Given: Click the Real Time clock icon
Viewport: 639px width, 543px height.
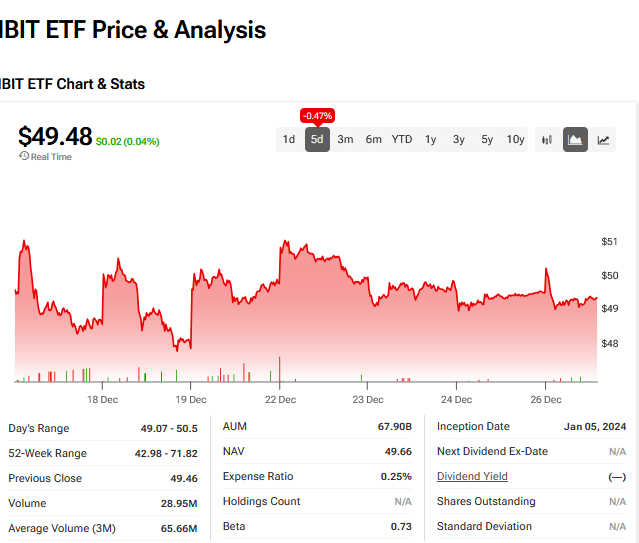Looking at the screenshot, I should click(x=23, y=156).
